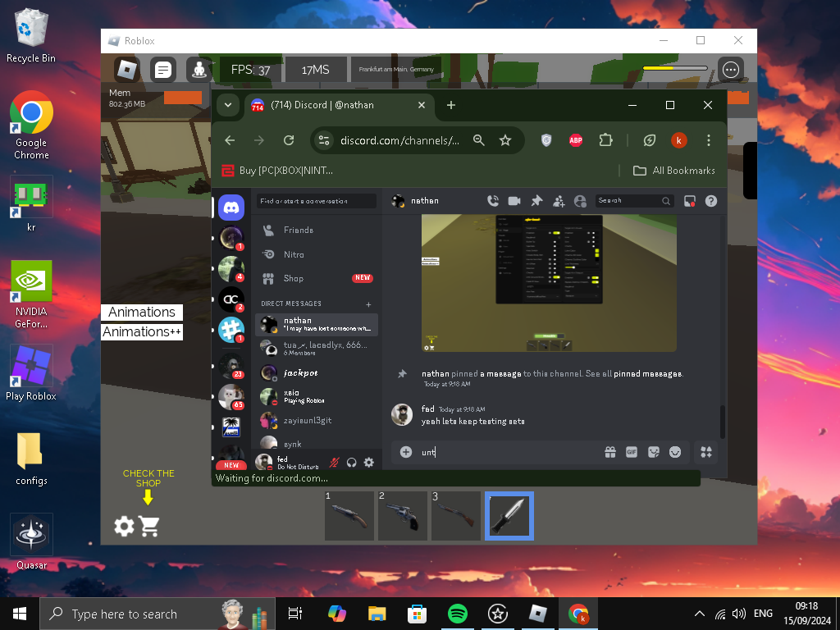Click the discord.com address bar URL
The width and height of the screenshot is (840, 630).
click(399, 140)
